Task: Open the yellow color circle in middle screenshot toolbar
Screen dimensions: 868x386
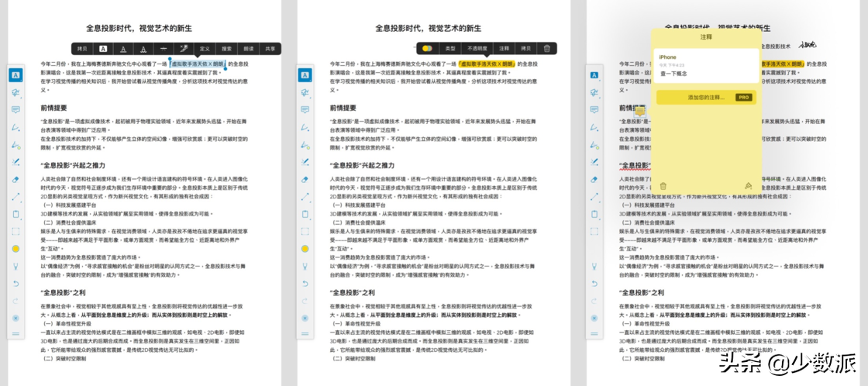Action: [x=305, y=249]
